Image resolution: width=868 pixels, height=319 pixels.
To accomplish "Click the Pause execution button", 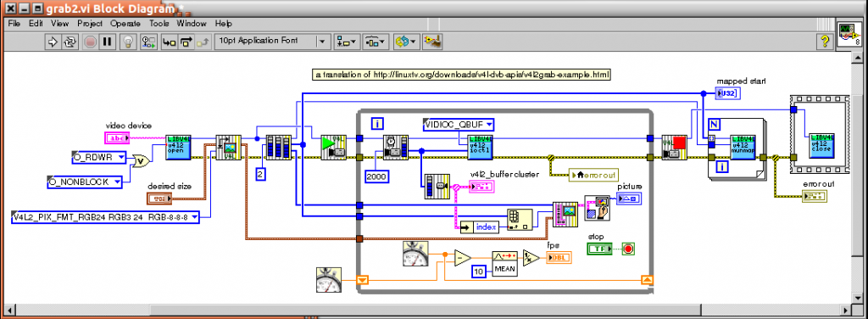I will click(108, 42).
